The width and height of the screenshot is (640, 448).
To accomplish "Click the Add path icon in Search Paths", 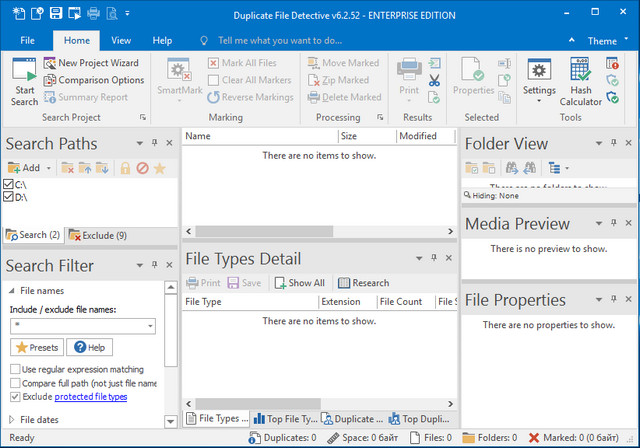I will 15,168.
